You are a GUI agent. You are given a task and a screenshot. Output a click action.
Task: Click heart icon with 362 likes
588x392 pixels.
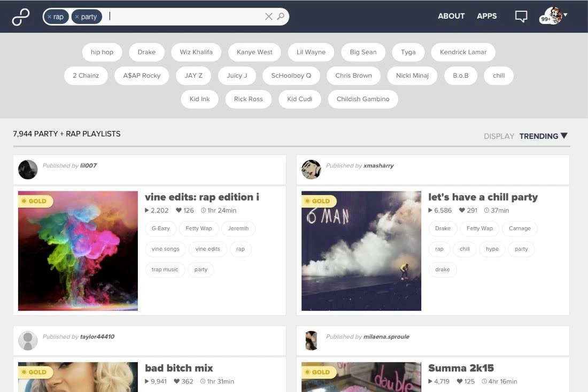tap(176, 381)
